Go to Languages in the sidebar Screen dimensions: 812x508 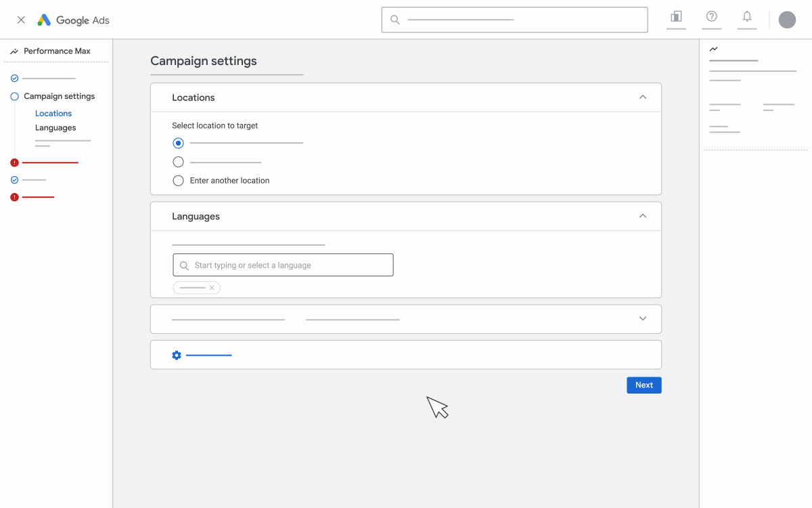point(55,128)
